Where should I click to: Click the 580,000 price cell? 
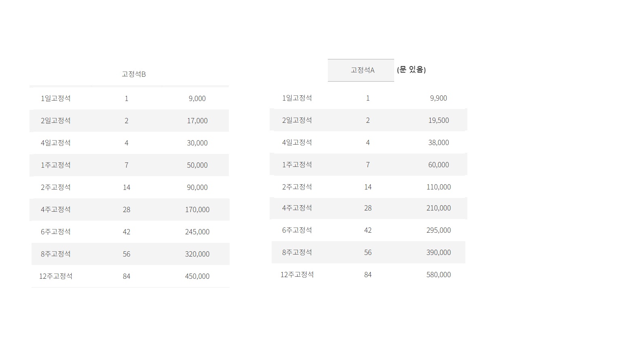(439, 275)
